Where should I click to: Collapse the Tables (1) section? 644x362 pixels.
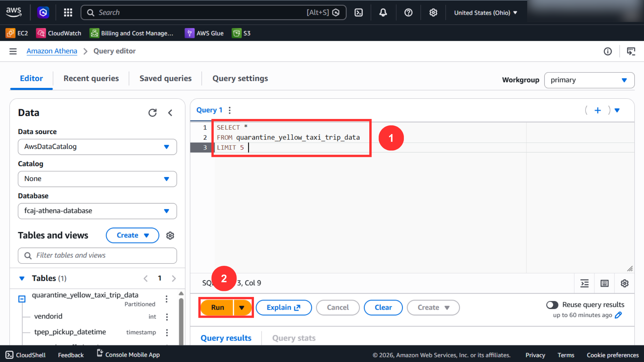[22, 279]
